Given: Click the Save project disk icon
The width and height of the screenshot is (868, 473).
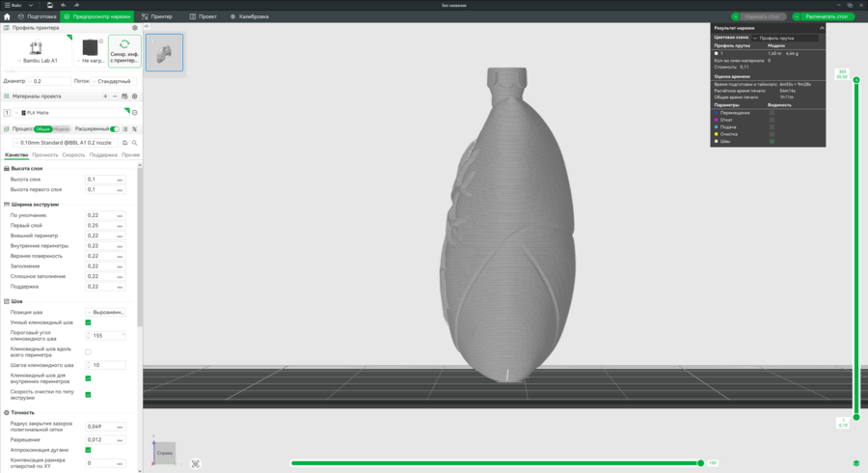Looking at the screenshot, I should pyautogui.click(x=50, y=5).
